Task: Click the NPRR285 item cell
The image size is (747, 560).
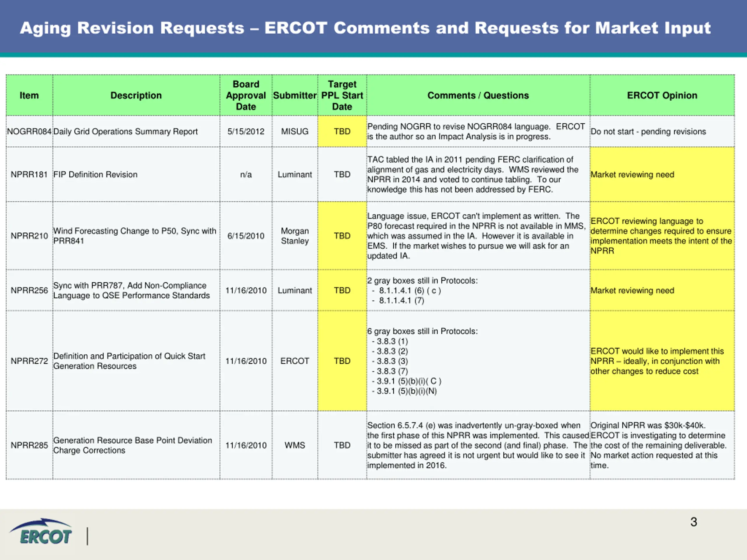Action: click(29, 445)
